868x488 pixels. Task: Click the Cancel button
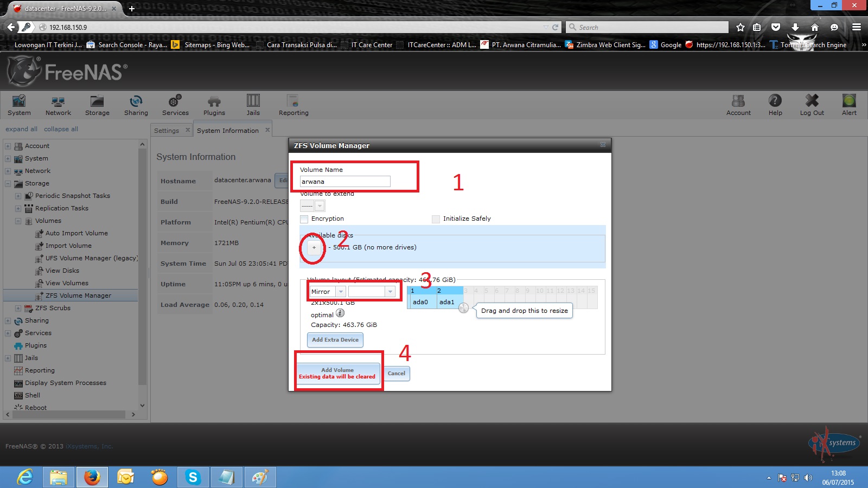tap(397, 374)
